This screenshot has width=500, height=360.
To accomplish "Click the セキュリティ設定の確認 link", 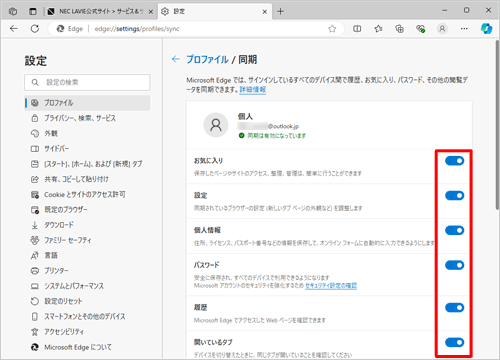I will (x=331, y=286).
